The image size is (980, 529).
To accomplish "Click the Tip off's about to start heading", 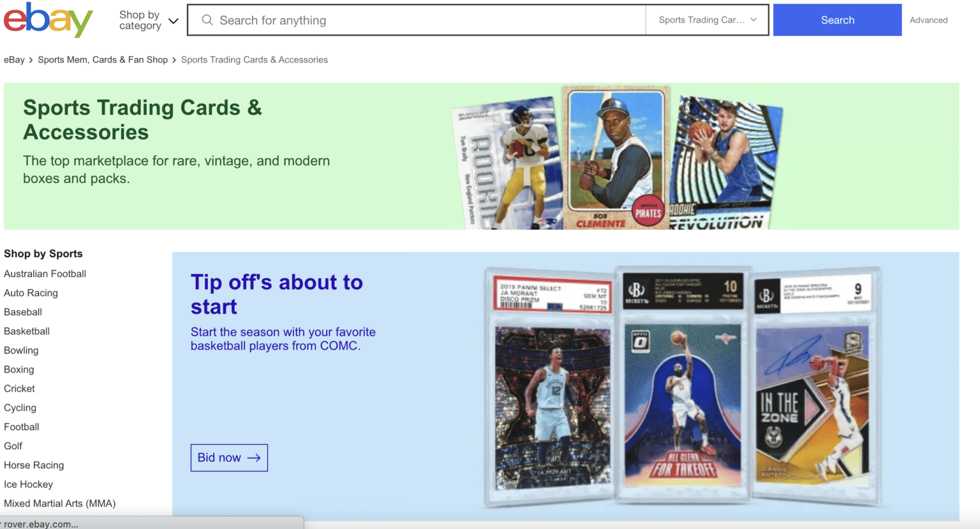I will pyautogui.click(x=277, y=294).
